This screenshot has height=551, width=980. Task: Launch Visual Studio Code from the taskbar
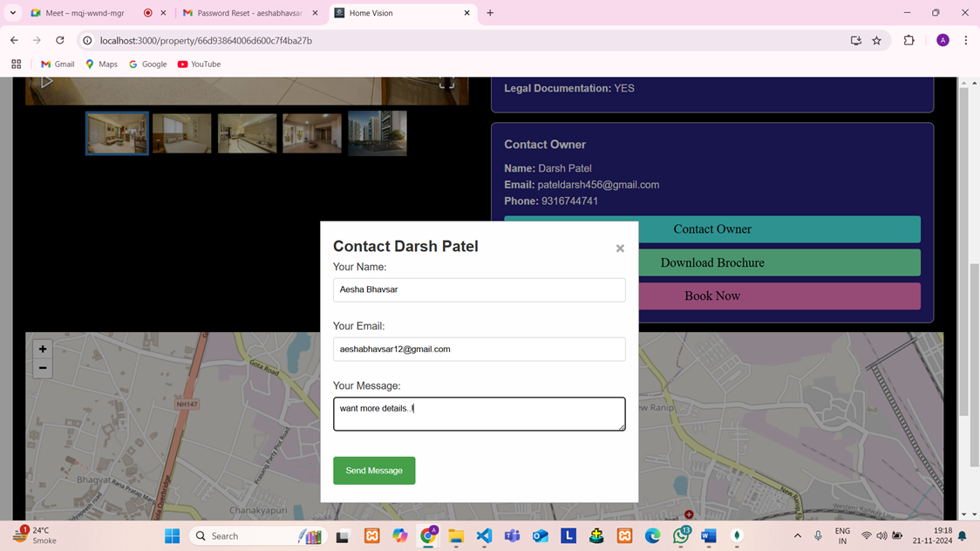point(484,535)
